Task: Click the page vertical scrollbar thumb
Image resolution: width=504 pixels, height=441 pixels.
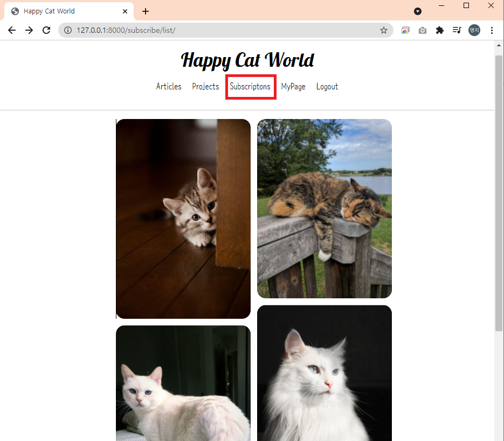Action: click(x=499, y=193)
